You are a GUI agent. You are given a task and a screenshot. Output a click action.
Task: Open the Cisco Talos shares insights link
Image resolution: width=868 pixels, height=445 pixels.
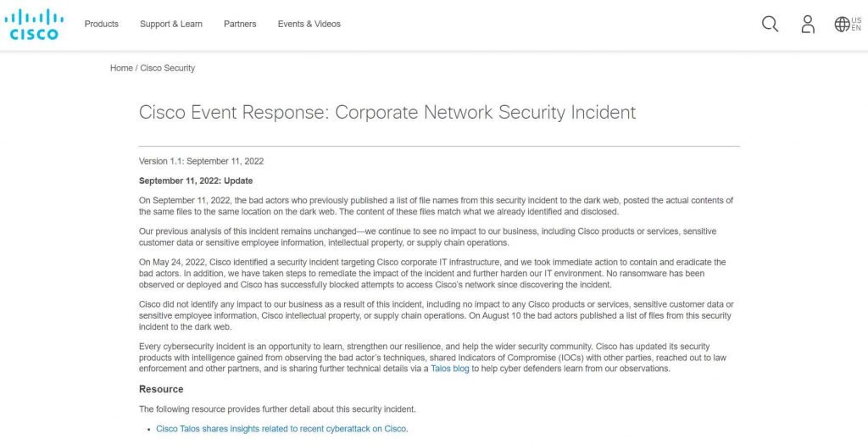[x=282, y=429]
